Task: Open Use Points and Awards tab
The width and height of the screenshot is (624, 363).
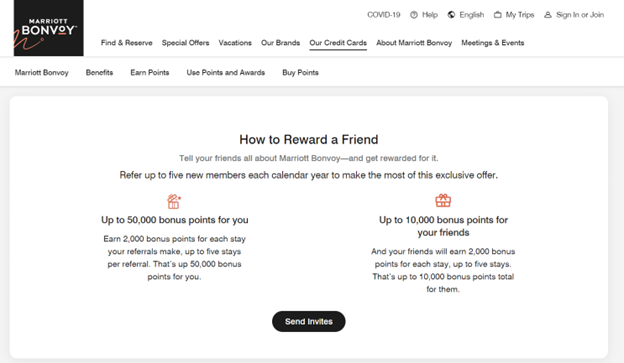Action: pos(226,72)
